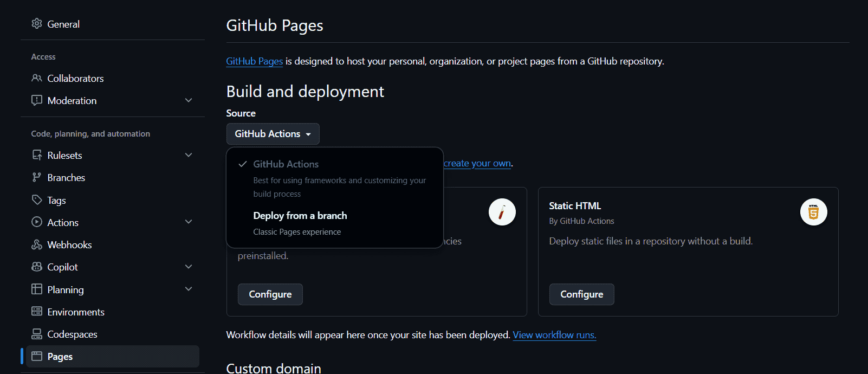Select Pages in settings sidebar
The image size is (868, 374).
point(113,356)
